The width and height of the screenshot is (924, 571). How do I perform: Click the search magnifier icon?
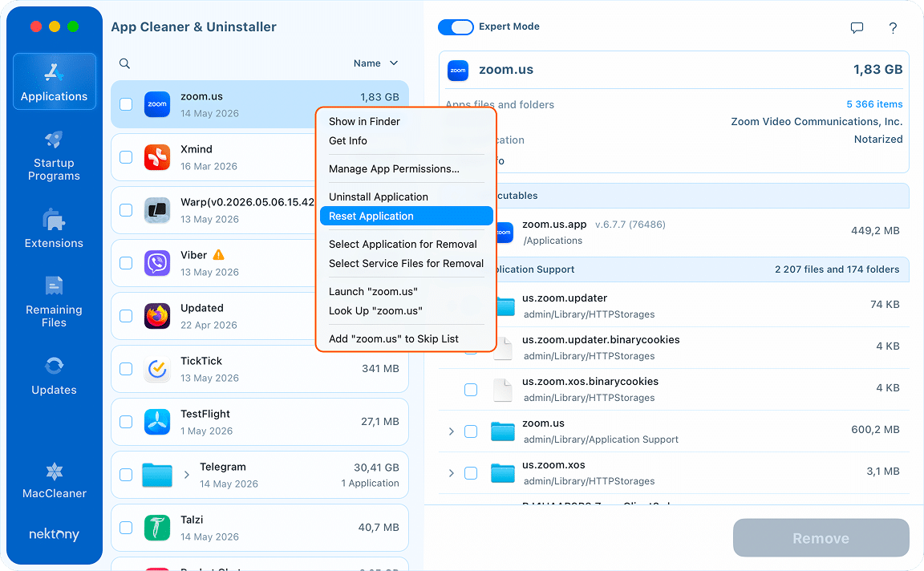(124, 63)
